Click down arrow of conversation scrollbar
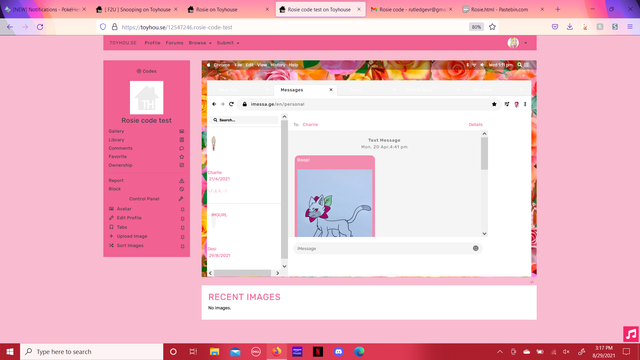Image resolution: width=640 pixels, height=360 pixels. tap(484, 234)
